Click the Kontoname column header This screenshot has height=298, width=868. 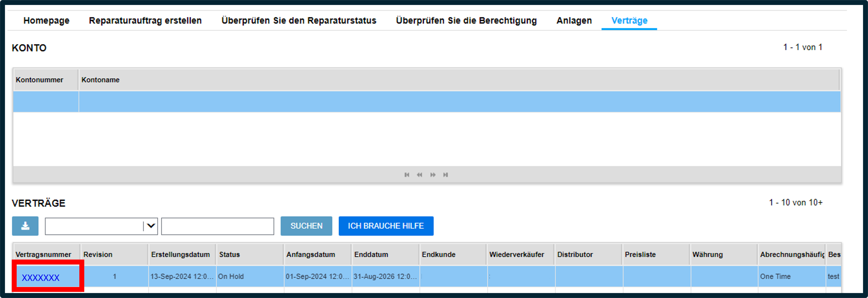(x=459, y=80)
